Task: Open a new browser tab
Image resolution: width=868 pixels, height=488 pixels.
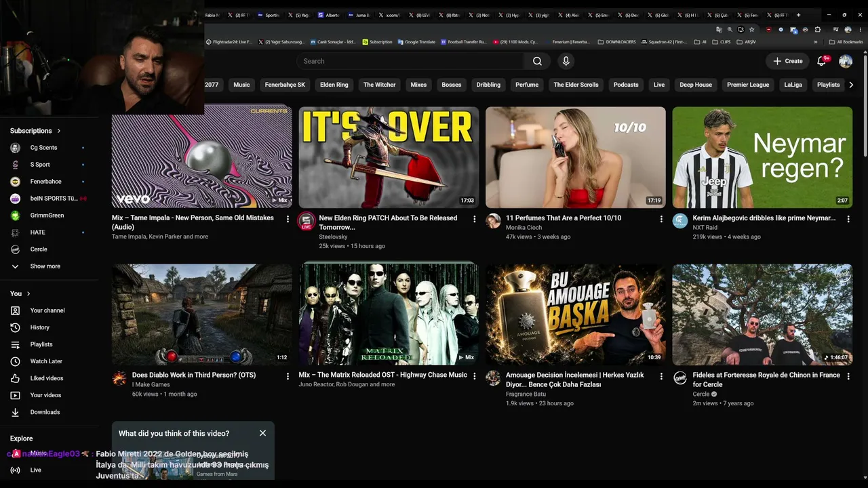Action: click(798, 15)
